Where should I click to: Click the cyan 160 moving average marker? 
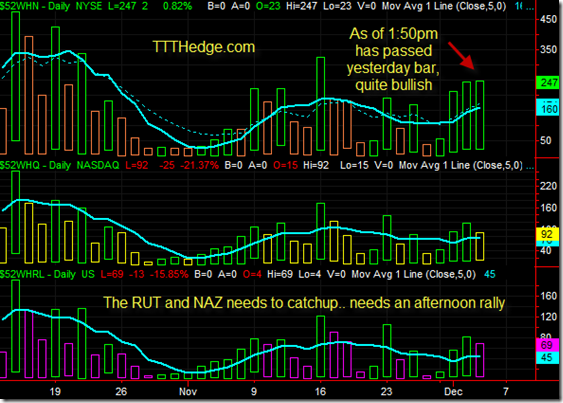point(548,108)
